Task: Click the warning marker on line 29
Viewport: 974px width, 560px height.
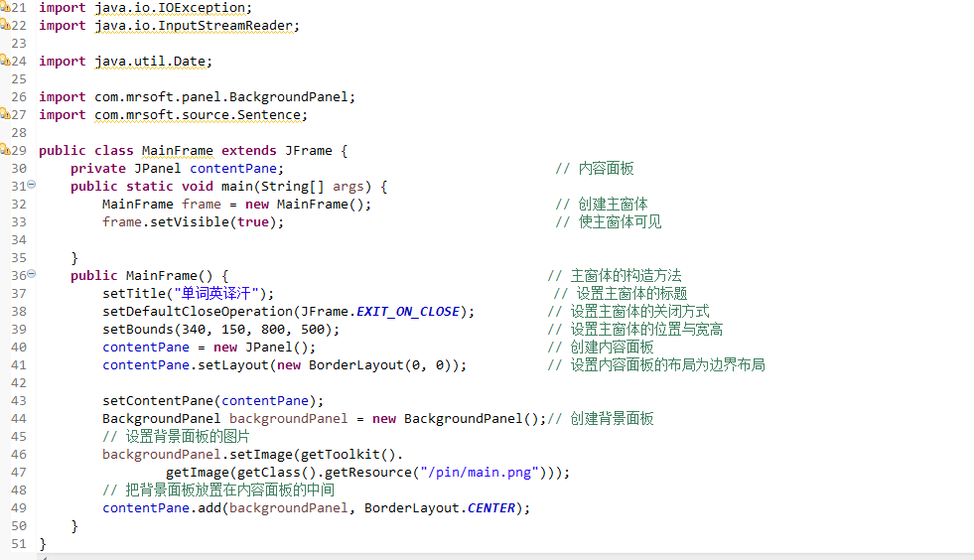Action: pyautogui.click(x=4, y=150)
